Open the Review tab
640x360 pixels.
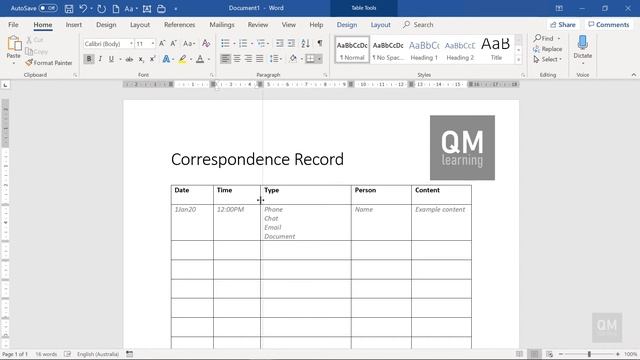click(x=258, y=25)
